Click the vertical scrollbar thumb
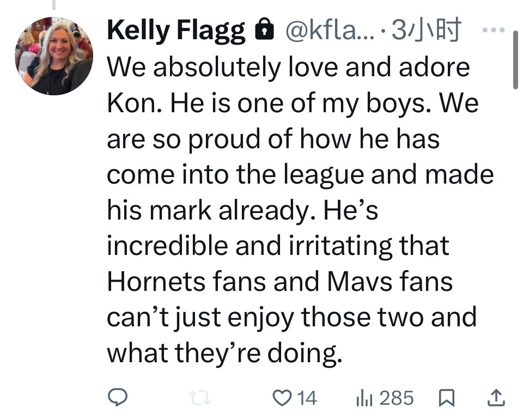 515,59
